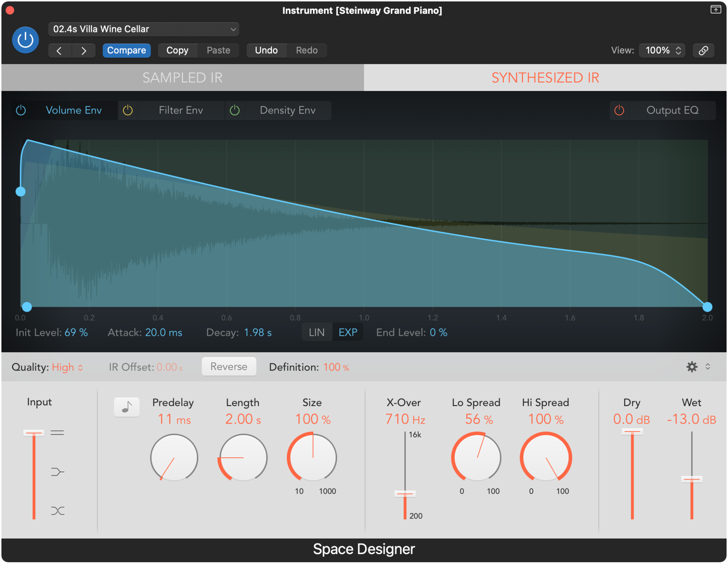Click End Level value 0 %
Screen dimensions: 728x564
point(439,333)
